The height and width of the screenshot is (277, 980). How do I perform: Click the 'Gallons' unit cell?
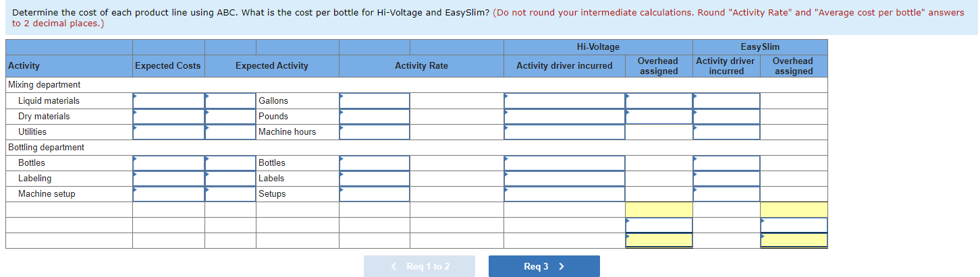298,100
